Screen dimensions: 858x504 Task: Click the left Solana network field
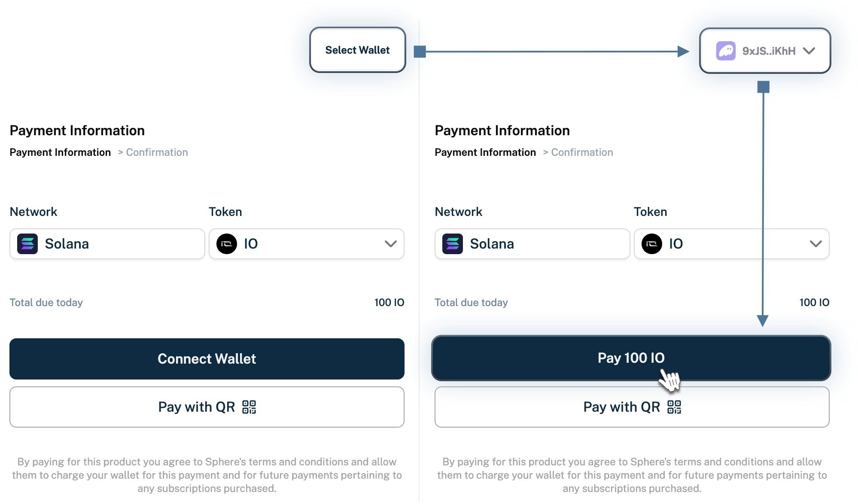tap(107, 244)
